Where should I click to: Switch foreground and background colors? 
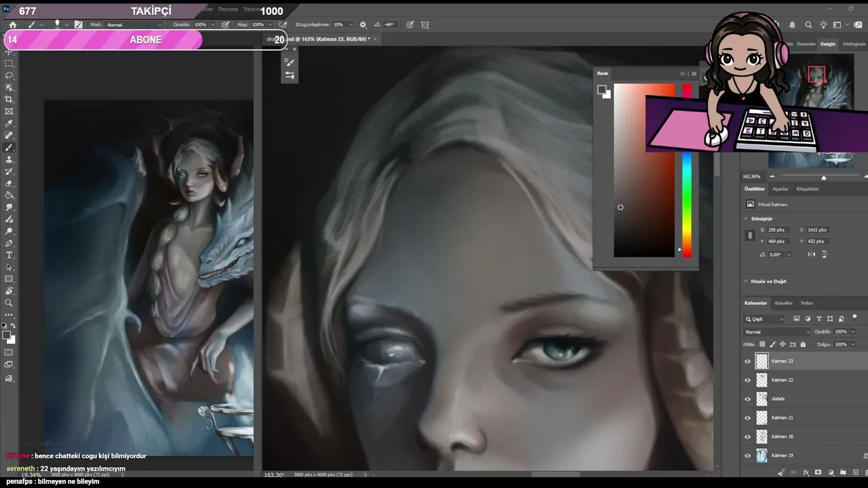tap(13, 327)
